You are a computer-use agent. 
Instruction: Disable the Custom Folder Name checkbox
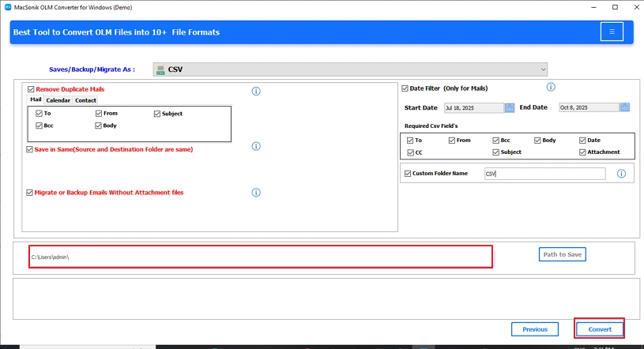point(408,174)
